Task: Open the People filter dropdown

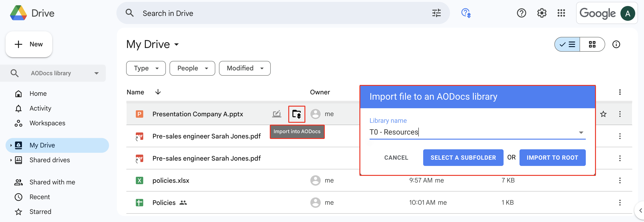Action: coord(192,68)
